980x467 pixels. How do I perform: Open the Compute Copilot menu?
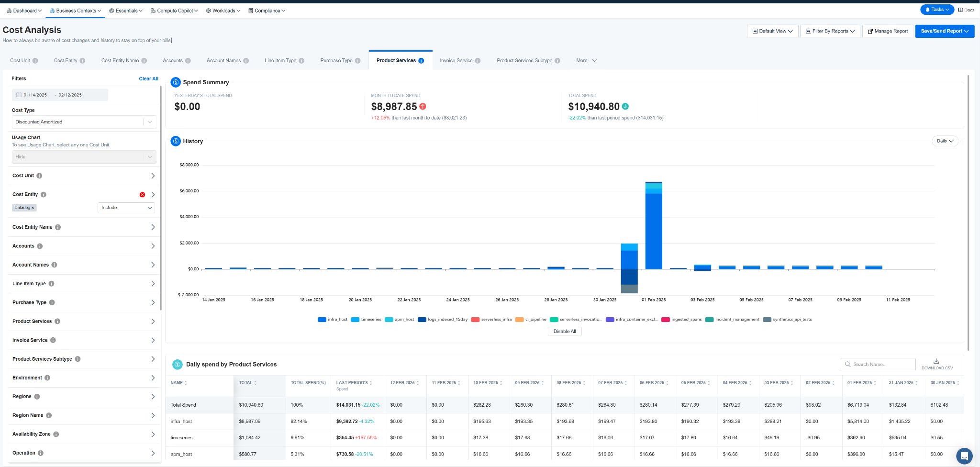(x=174, y=11)
